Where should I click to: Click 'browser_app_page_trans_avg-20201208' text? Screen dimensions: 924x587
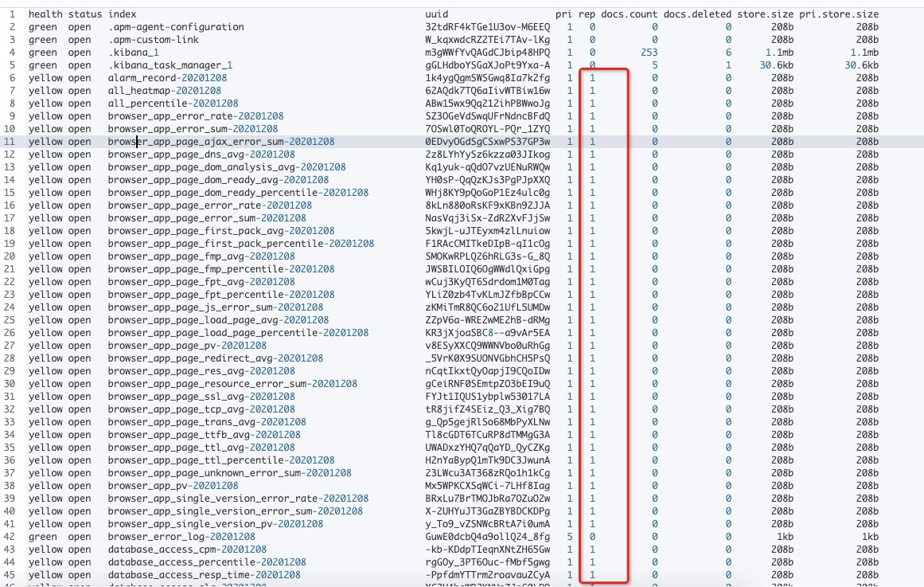207,422
